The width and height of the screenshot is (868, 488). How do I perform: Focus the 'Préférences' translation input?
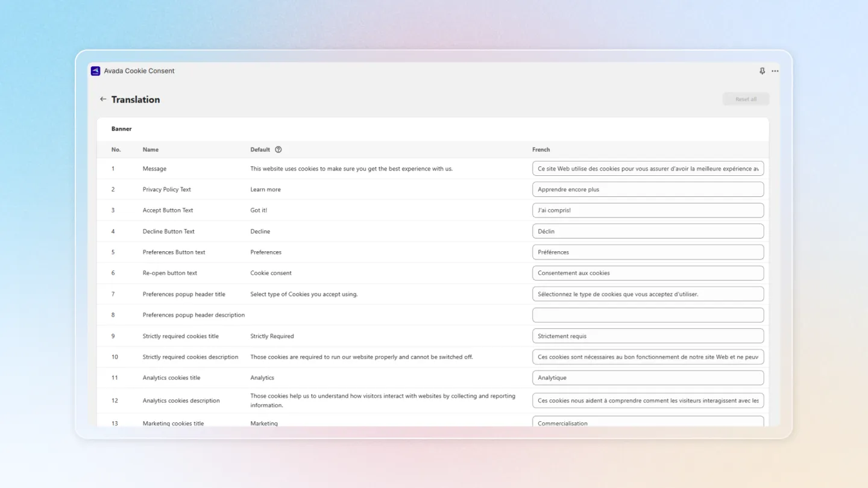click(x=648, y=252)
